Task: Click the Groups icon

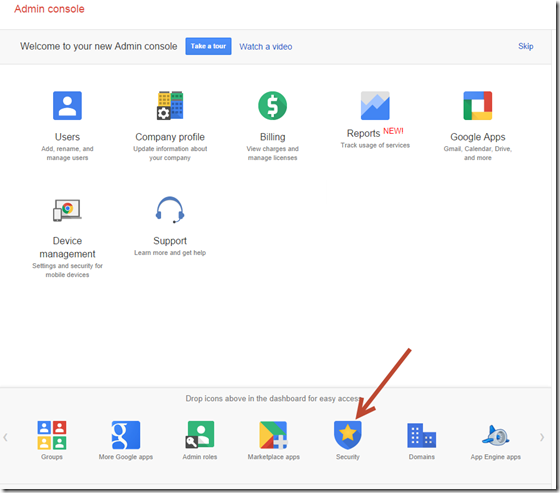Action: tap(52, 435)
